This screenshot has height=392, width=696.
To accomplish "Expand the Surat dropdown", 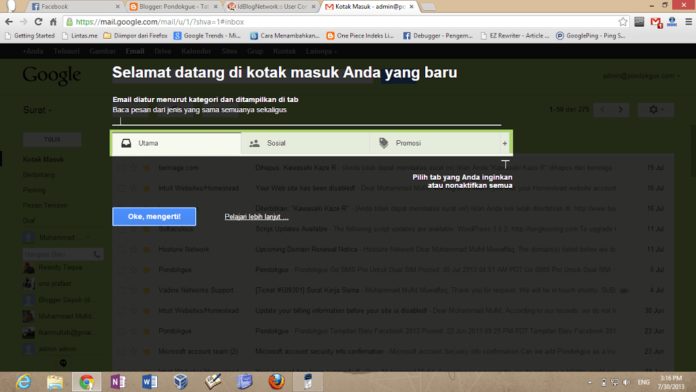I will [37, 110].
